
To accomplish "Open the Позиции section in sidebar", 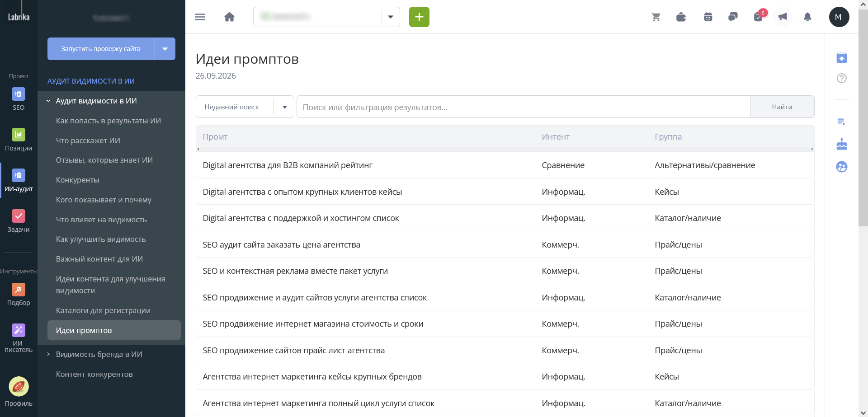I will pyautogui.click(x=19, y=140).
